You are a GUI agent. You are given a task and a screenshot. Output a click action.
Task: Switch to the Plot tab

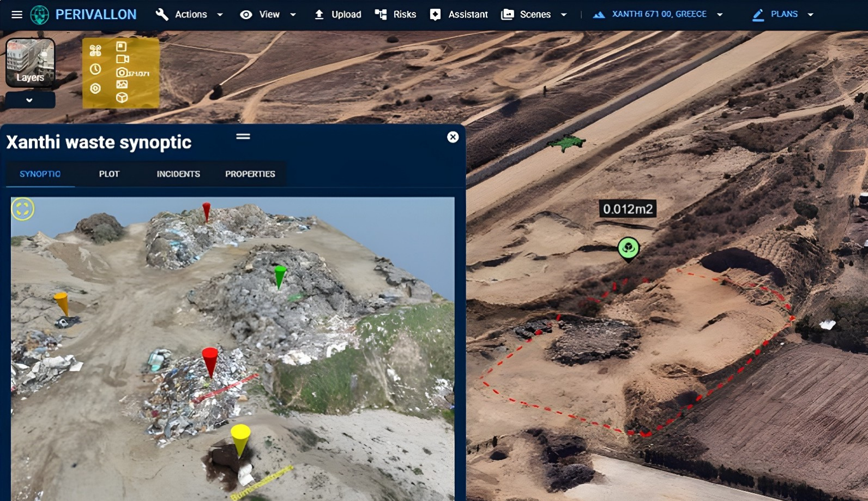109,174
